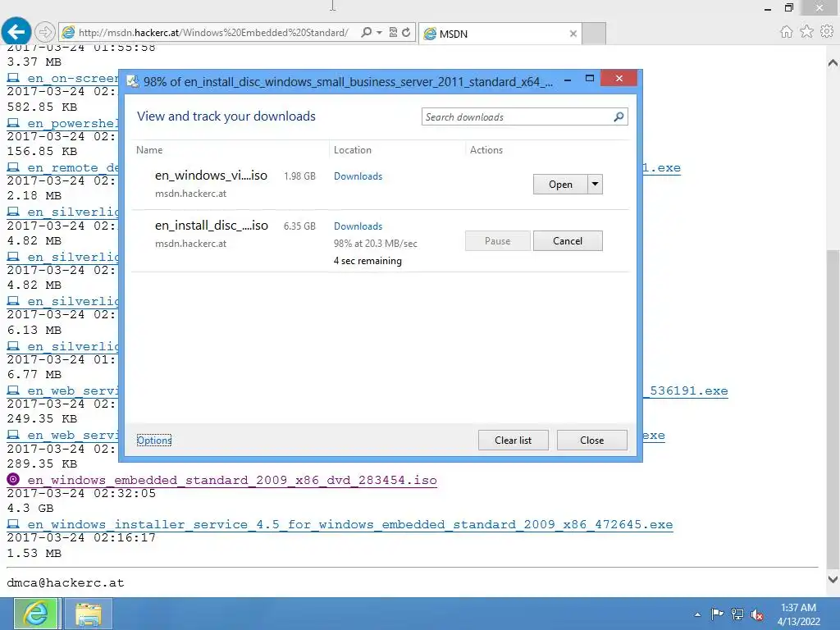
Task: Sort downloads by Location column header
Action: (353, 150)
